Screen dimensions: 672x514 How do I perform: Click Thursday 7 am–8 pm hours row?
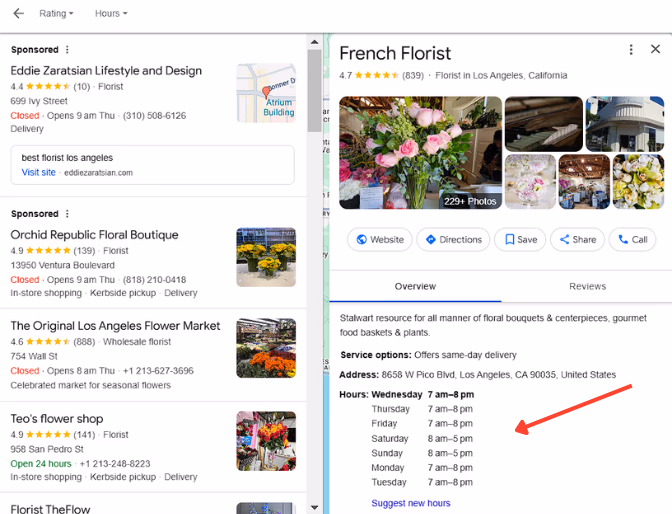point(422,409)
